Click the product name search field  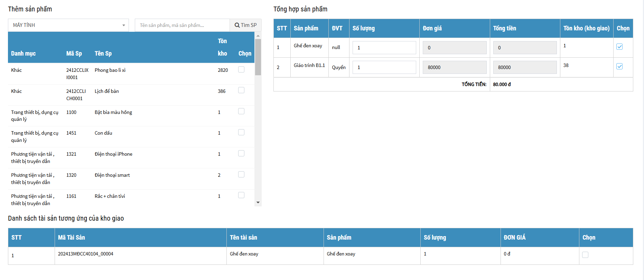pos(182,25)
